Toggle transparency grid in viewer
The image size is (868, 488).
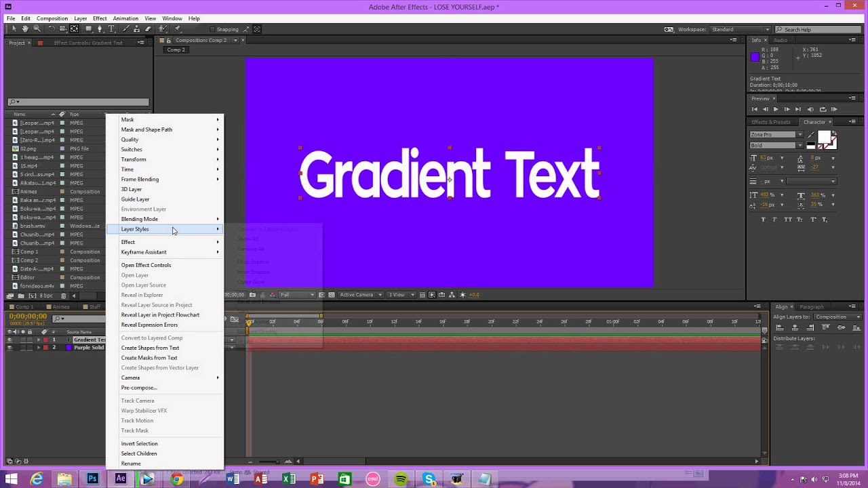(330, 295)
